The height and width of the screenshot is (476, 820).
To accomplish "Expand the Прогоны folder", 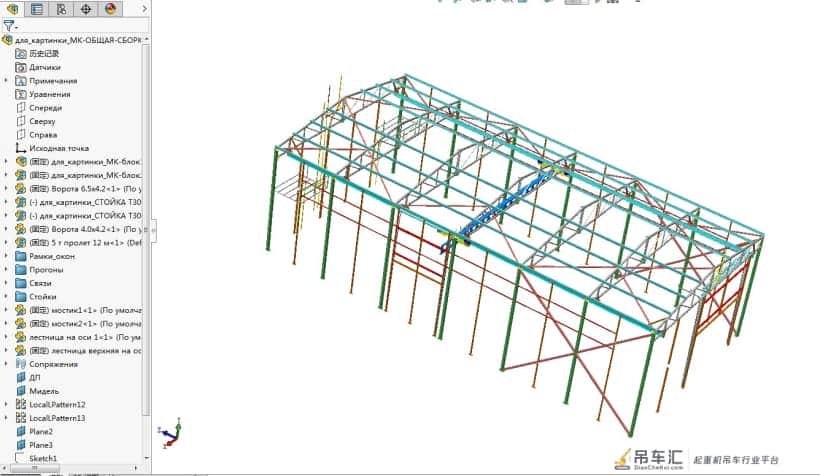I will click(x=6, y=270).
